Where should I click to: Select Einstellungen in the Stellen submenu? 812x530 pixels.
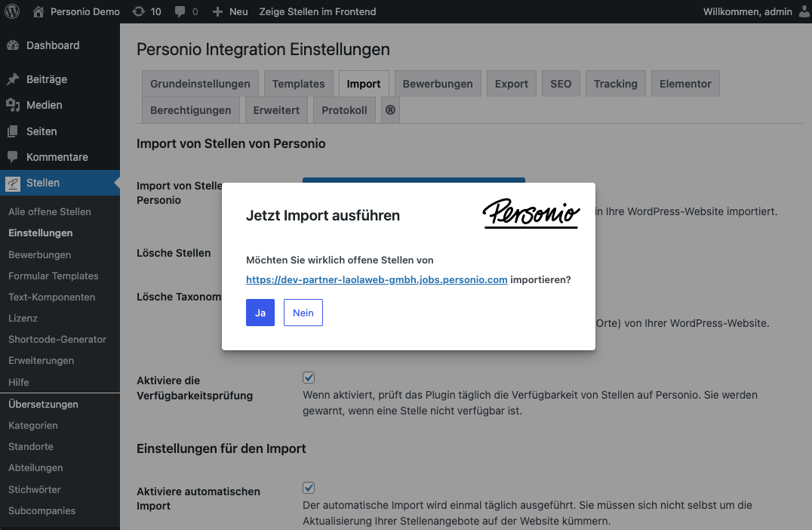click(41, 233)
